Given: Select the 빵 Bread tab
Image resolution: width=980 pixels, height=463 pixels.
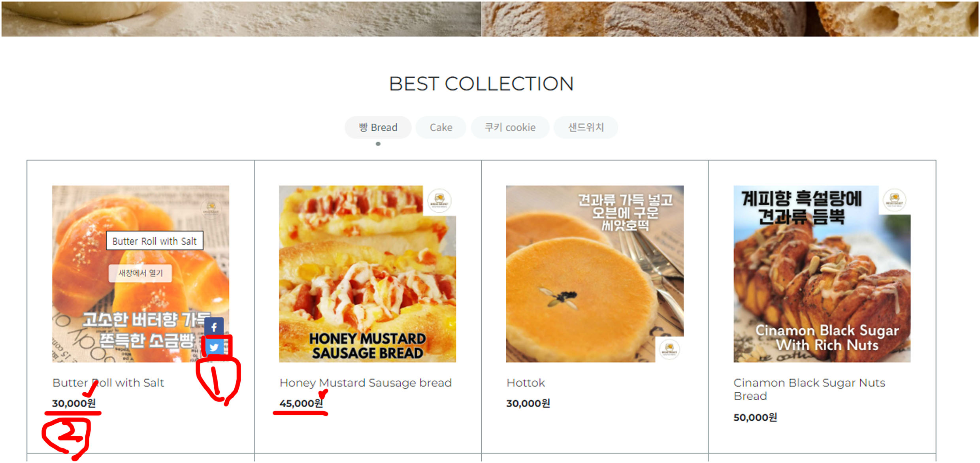Looking at the screenshot, I should tap(378, 128).
